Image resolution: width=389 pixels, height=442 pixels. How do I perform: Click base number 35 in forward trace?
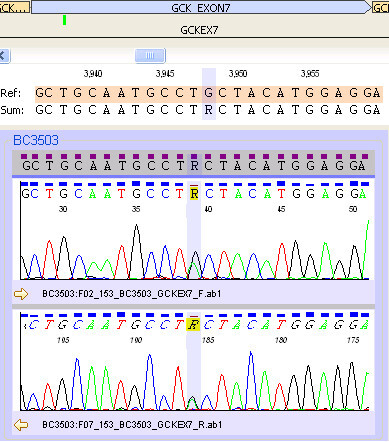(136, 209)
